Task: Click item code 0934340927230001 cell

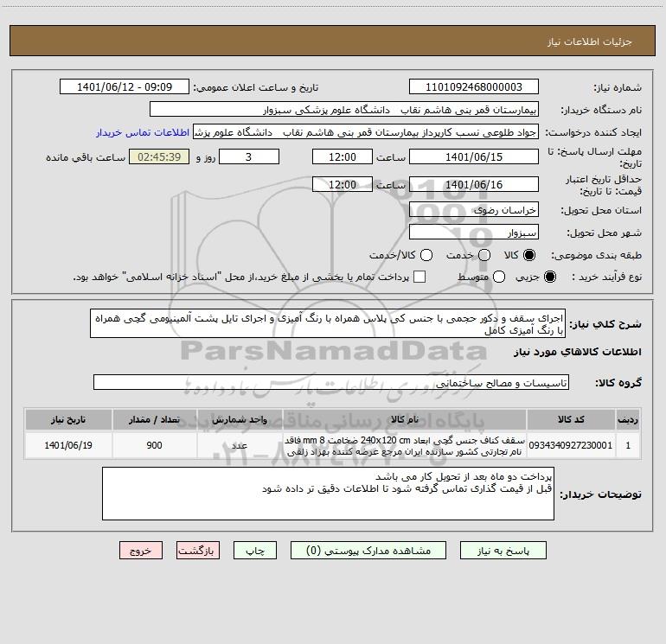Action: [571, 445]
